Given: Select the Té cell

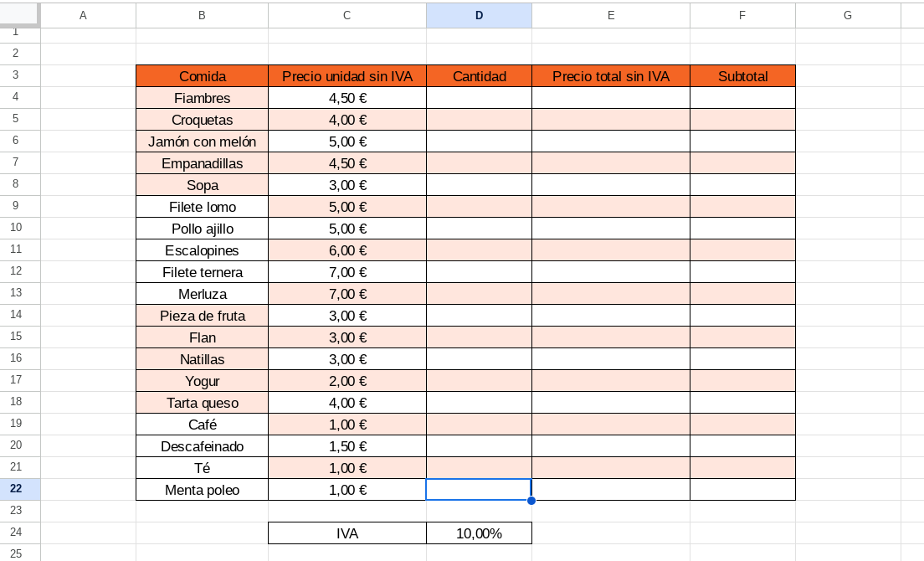Looking at the screenshot, I should click(203, 468).
